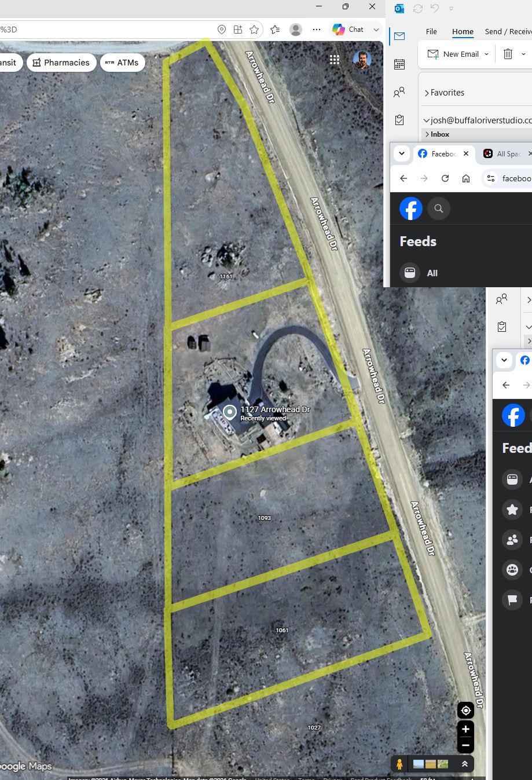The height and width of the screenshot is (780, 532).
Task: Click New Email button in Outlook
Action: point(453,54)
